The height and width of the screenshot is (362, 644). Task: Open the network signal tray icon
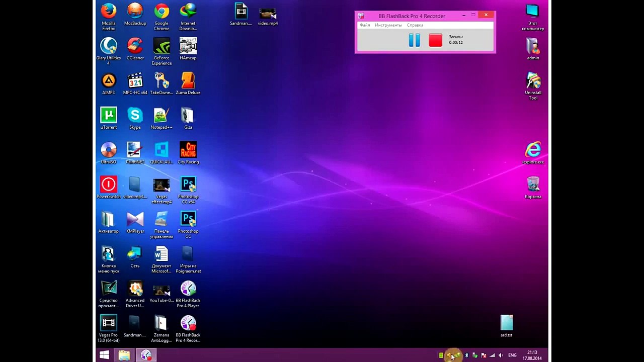pyautogui.click(x=492, y=355)
